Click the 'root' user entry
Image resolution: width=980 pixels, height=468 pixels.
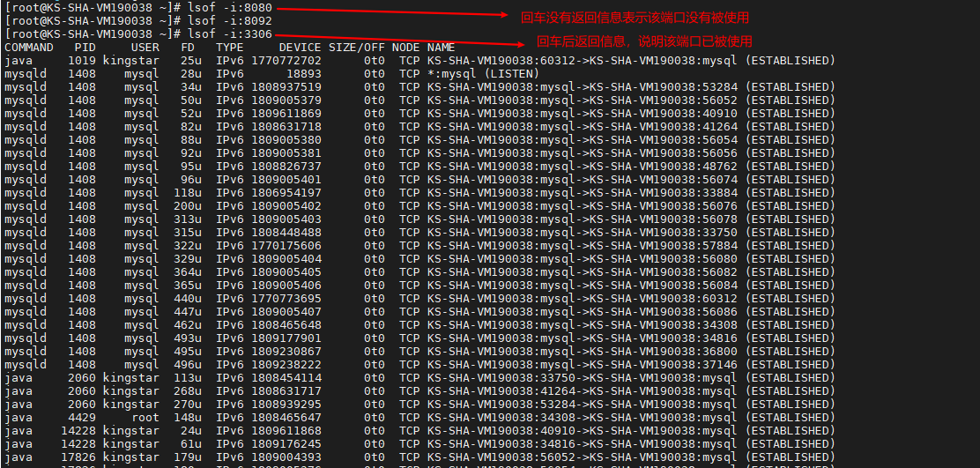click(145, 418)
